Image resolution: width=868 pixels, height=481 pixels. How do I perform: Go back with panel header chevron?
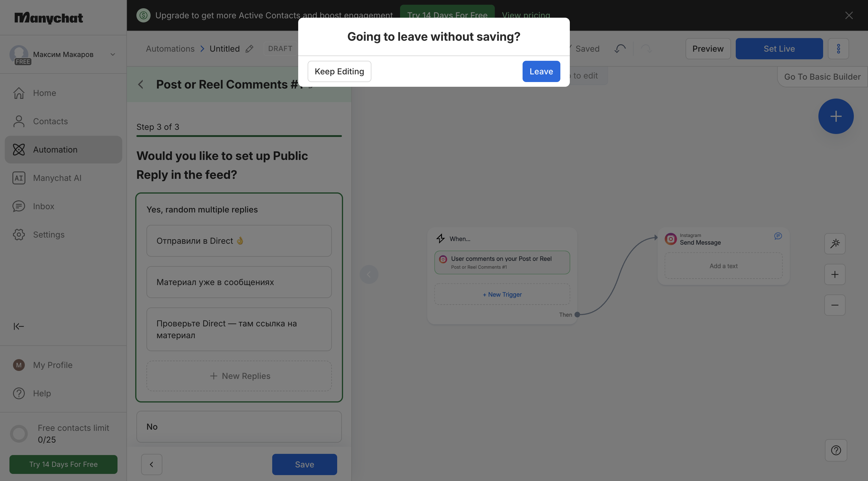[141, 85]
